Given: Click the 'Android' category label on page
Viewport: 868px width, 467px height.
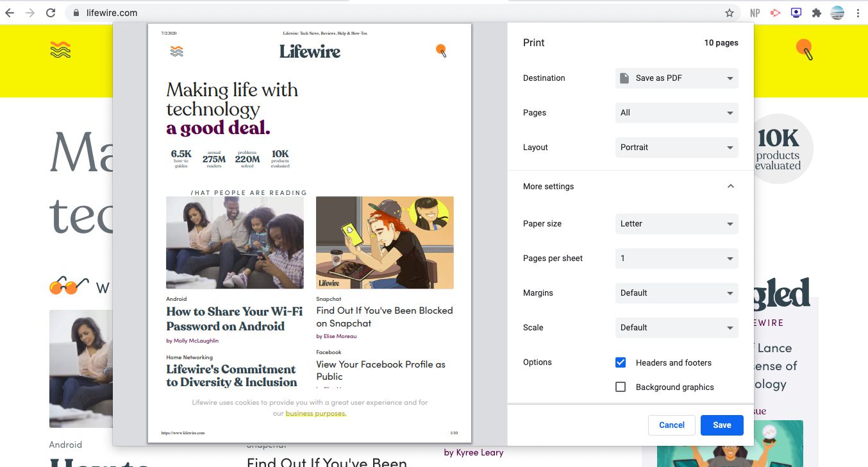Looking at the screenshot, I should coord(65,445).
